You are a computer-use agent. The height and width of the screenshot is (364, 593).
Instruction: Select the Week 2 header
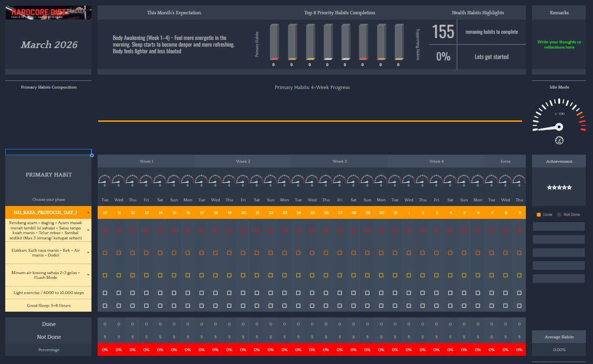pos(243,161)
